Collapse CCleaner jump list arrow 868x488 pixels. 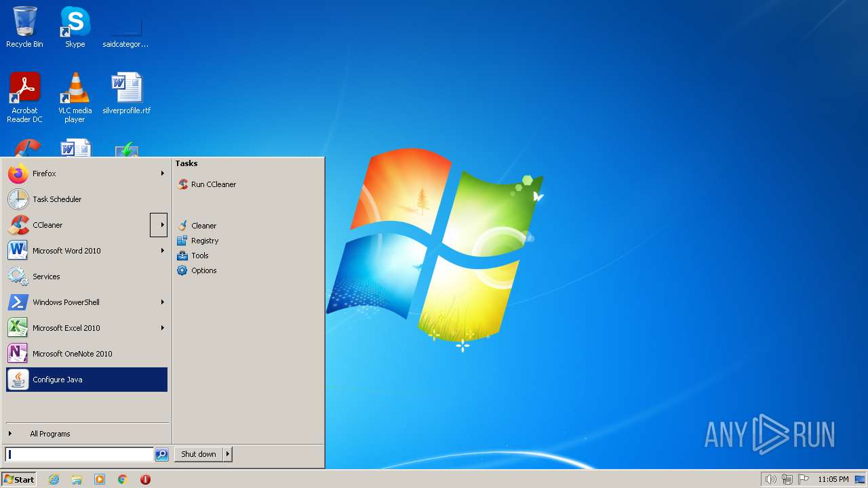click(x=159, y=225)
